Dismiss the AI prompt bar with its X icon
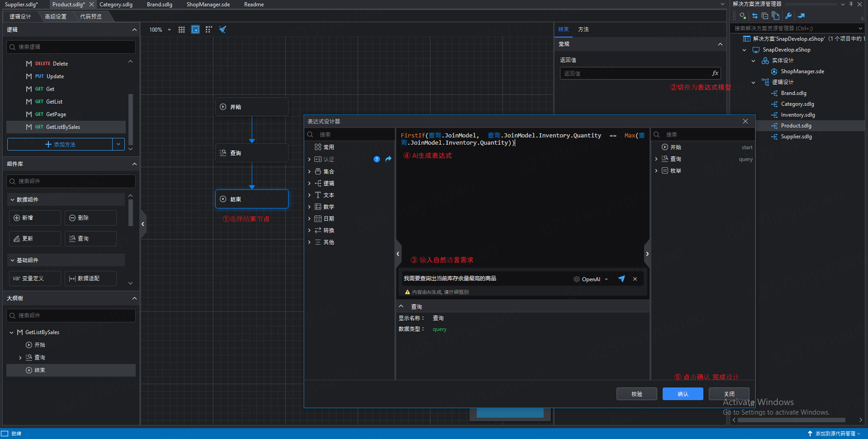This screenshot has width=868, height=439. (x=635, y=279)
